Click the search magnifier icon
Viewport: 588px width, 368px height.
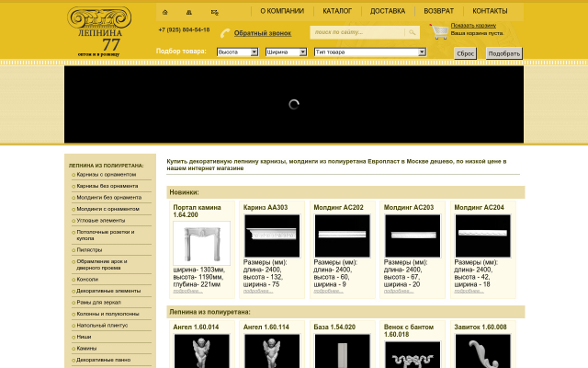point(413,32)
